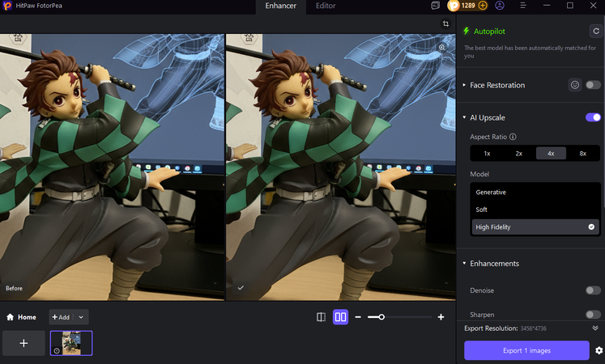This screenshot has width=605, height=364.
Task: Click the Export Resolution 3456*4736 value
Action: 533,328
